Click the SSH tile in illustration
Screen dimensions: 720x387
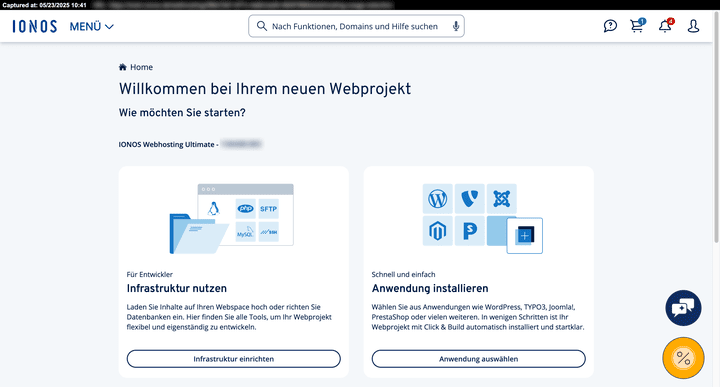(x=269, y=232)
